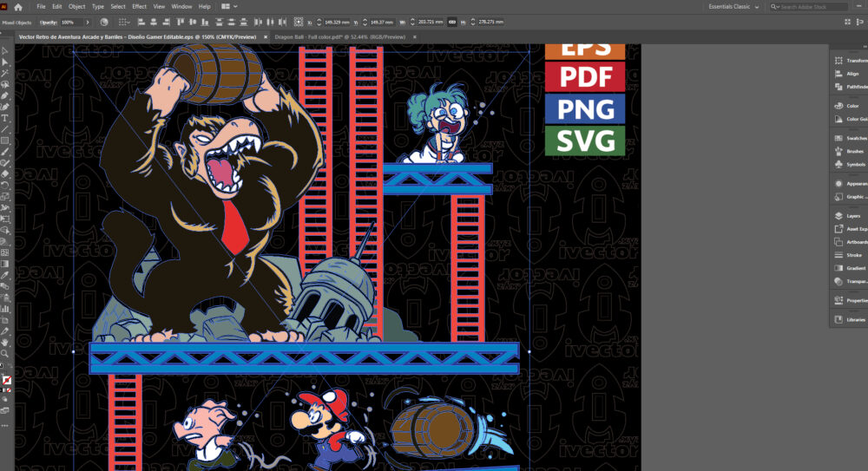Select the Hand tool

point(5,342)
